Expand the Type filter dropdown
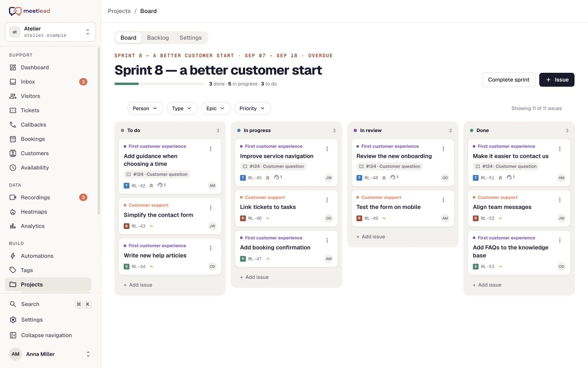This screenshot has width=588, height=368. coord(182,108)
